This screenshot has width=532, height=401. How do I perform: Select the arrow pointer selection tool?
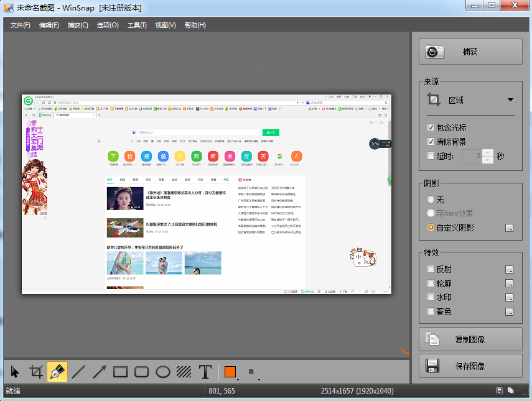(16, 372)
